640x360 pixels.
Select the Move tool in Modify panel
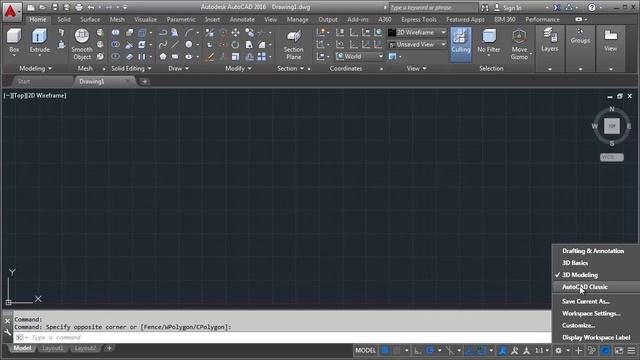(x=236, y=33)
